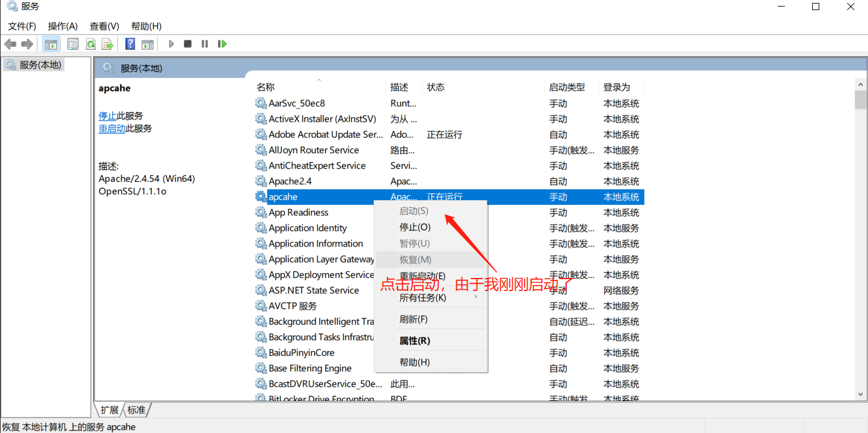Click the green Refresh toolbar icon
The height and width of the screenshot is (433, 868).
click(90, 44)
